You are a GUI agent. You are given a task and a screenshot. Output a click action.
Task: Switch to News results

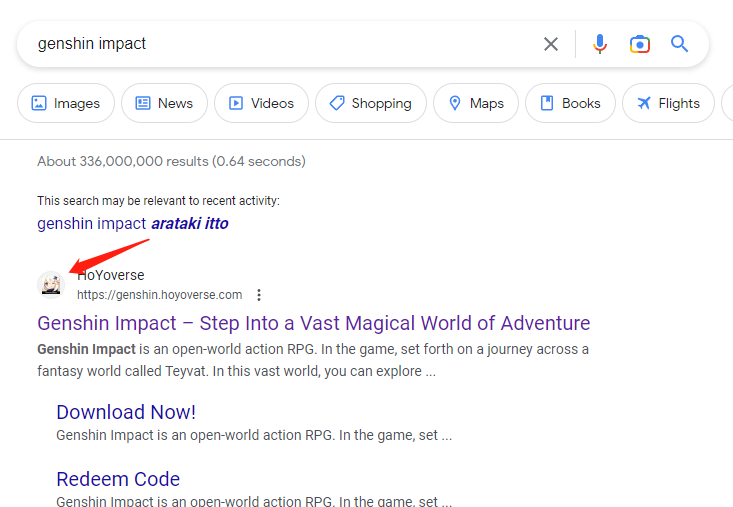164,103
